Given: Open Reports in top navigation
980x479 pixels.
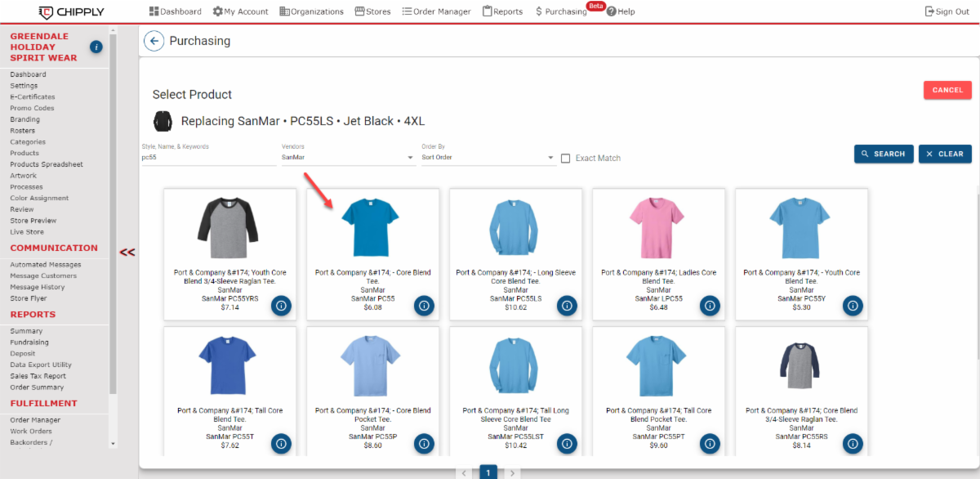Looking at the screenshot, I should (502, 11).
